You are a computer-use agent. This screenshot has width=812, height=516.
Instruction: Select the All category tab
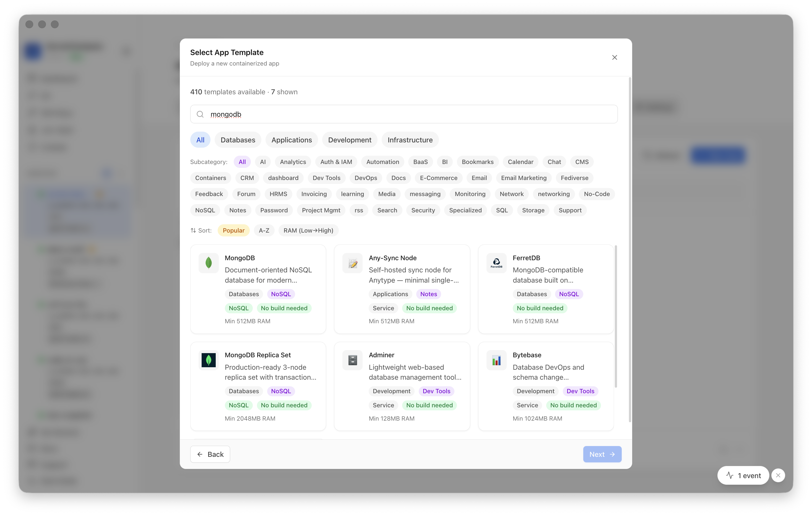pyautogui.click(x=200, y=140)
